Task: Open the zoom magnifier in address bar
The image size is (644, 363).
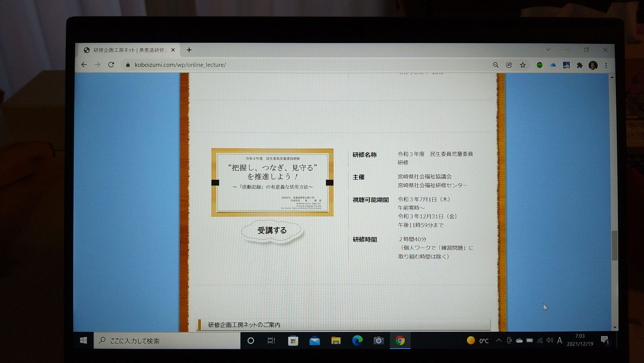Action: 496,65
